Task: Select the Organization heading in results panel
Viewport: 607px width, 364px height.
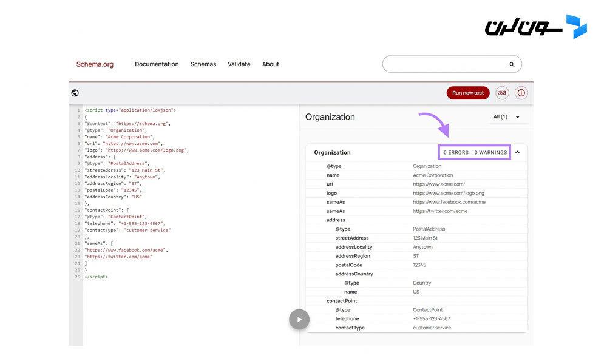Action: [330, 117]
